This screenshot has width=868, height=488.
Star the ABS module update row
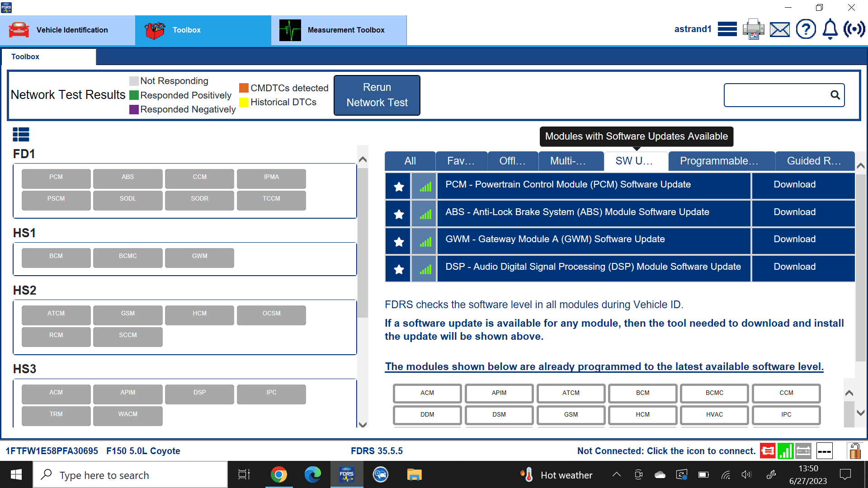(398, 213)
